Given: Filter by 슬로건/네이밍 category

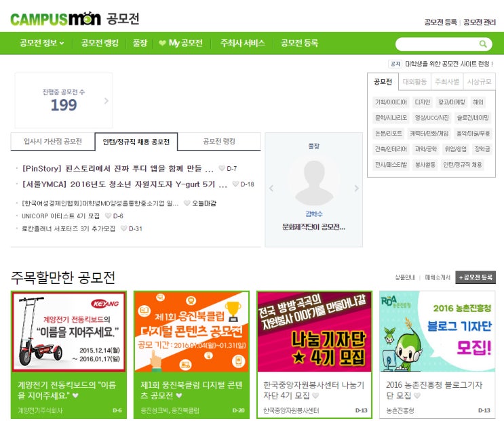Looking at the screenshot, I should [x=473, y=118].
